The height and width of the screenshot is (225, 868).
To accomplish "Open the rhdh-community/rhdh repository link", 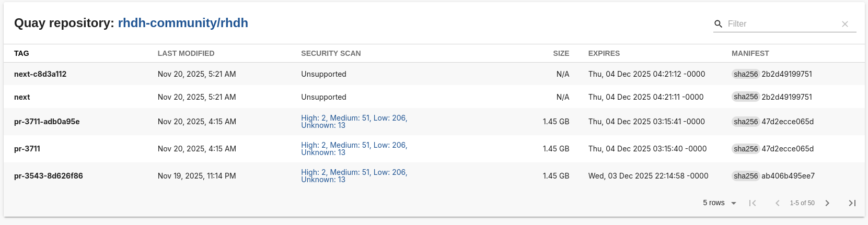I will coord(183,23).
